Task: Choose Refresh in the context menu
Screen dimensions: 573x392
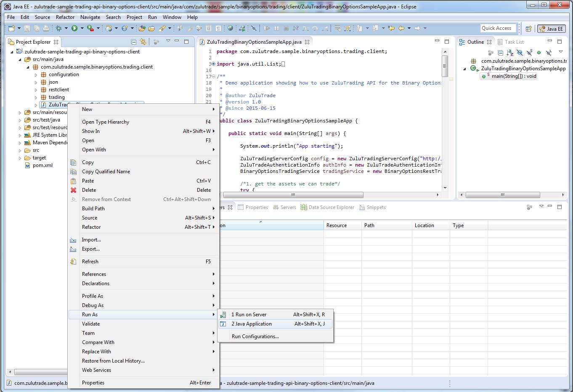Action: click(90, 262)
